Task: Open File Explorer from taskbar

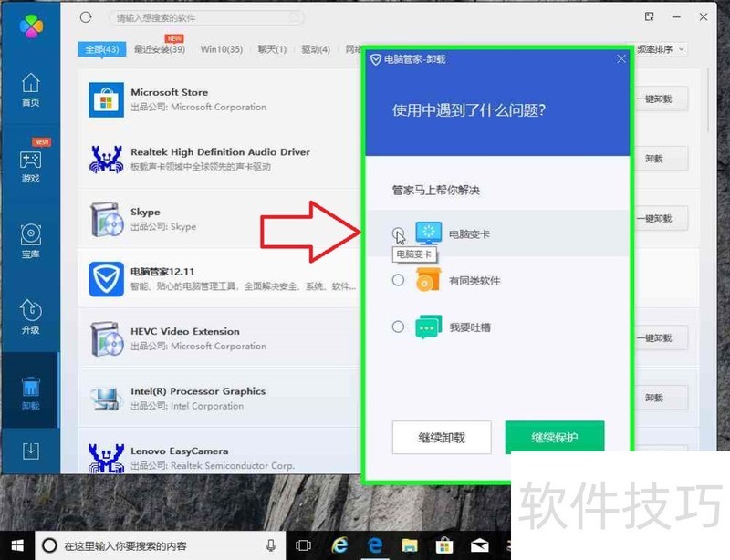Action: tap(410, 545)
